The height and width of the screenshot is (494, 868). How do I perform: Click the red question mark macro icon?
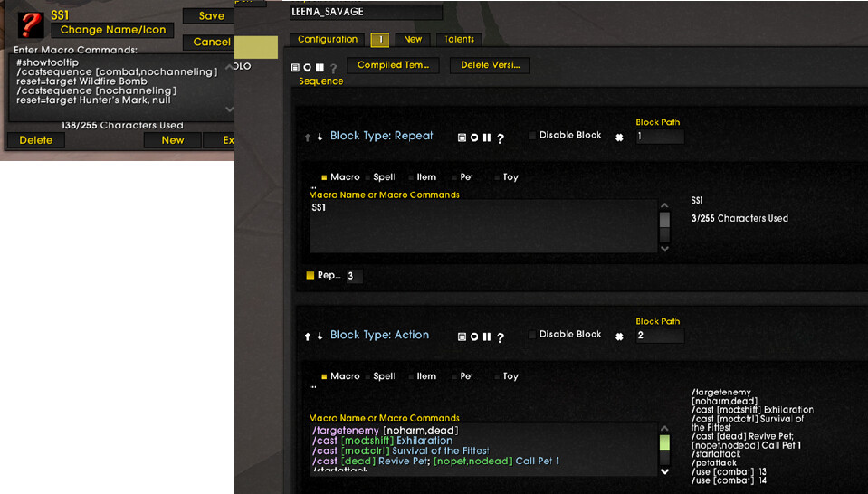coord(31,24)
